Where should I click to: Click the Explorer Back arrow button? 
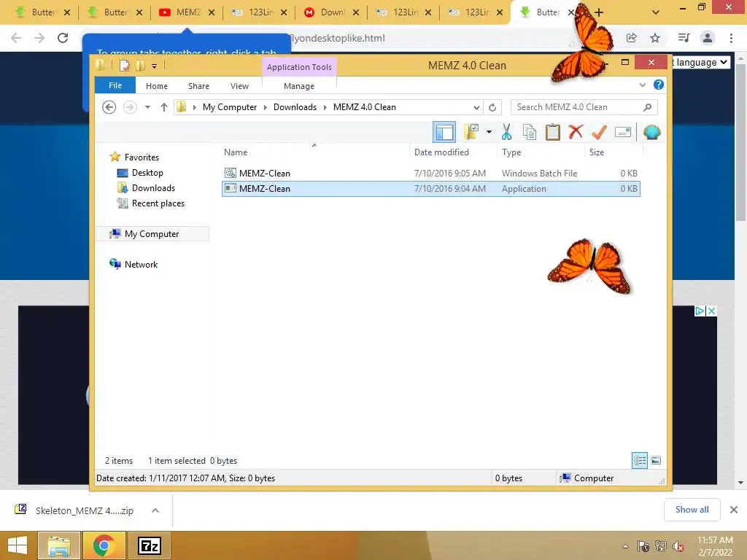(109, 107)
